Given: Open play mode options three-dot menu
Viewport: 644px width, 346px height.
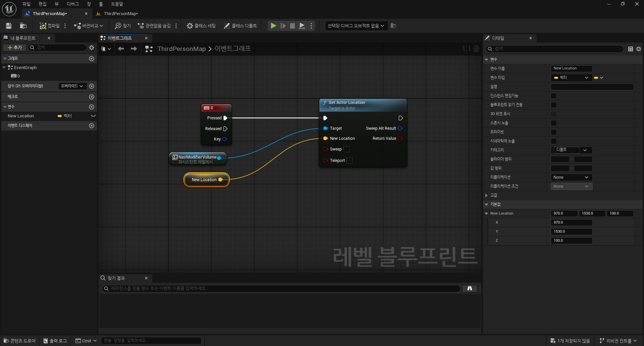Looking at the screenshot, I should (x=311, y=26).
